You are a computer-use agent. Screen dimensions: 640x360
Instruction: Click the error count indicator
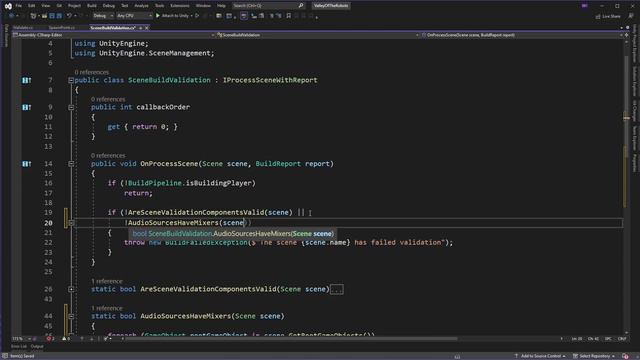[x=51, y=339]
